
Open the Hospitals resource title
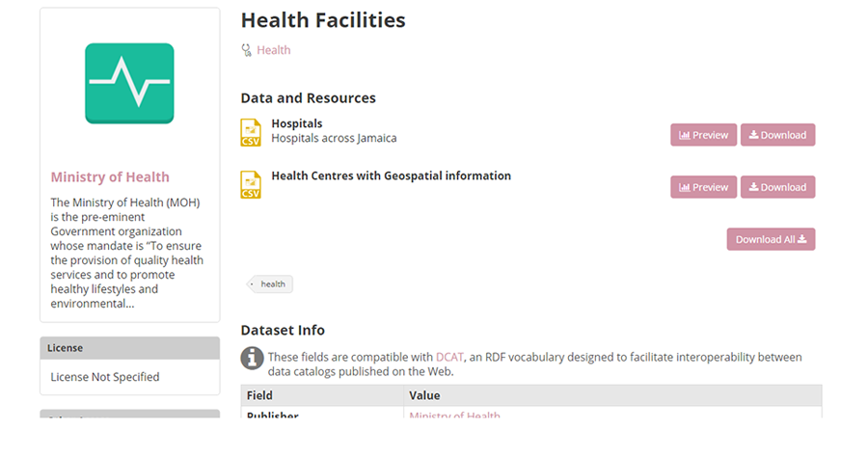coord(297,123)
